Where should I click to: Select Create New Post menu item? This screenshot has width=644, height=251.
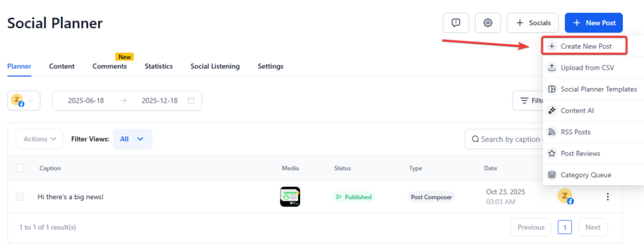point(585,46)
